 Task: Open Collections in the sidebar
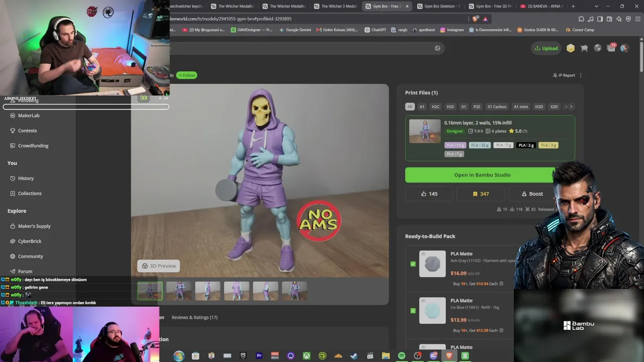pyautogui.click(x=30, y=194)
